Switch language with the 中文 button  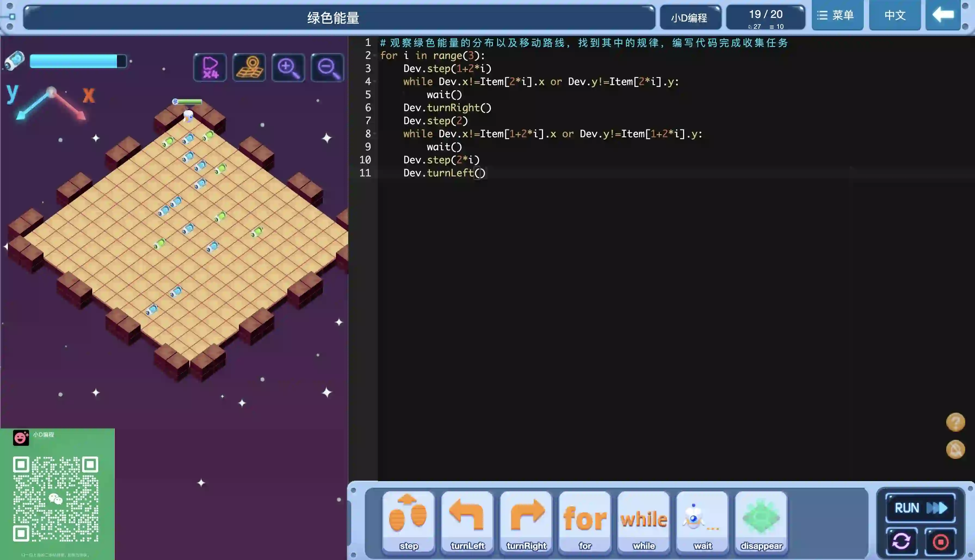tap(894, 15)
